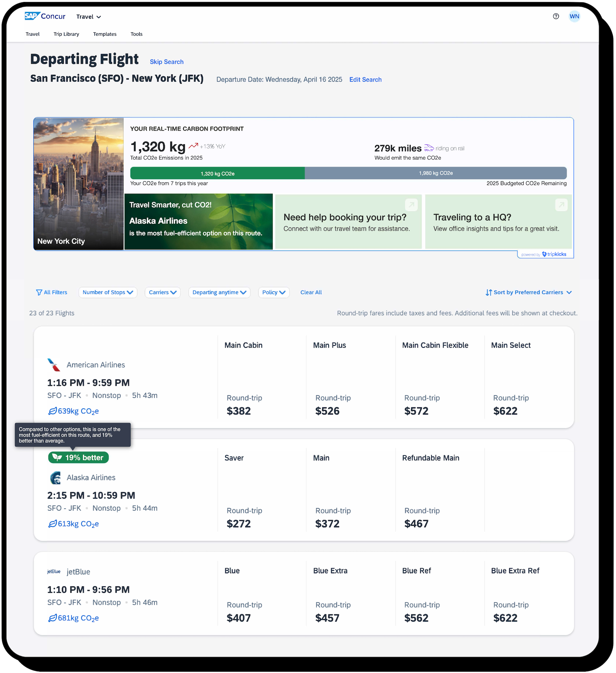Click the Skip Search link

click(167, 62)
